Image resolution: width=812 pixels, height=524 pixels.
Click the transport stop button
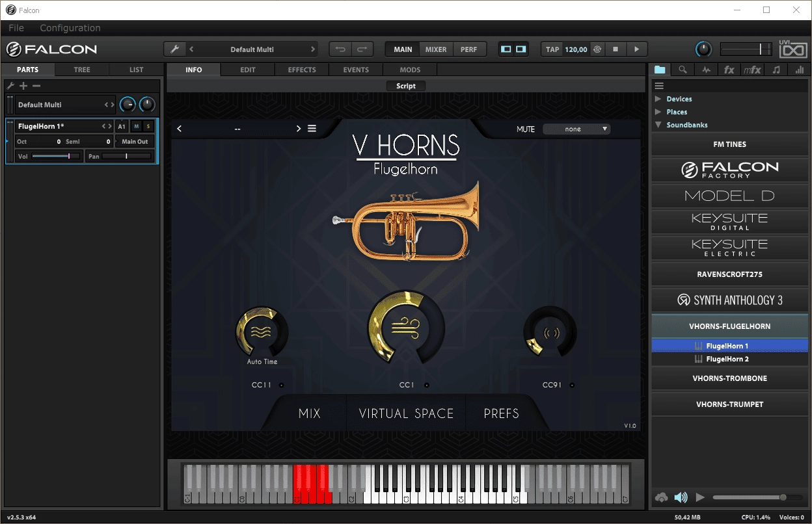616,49
